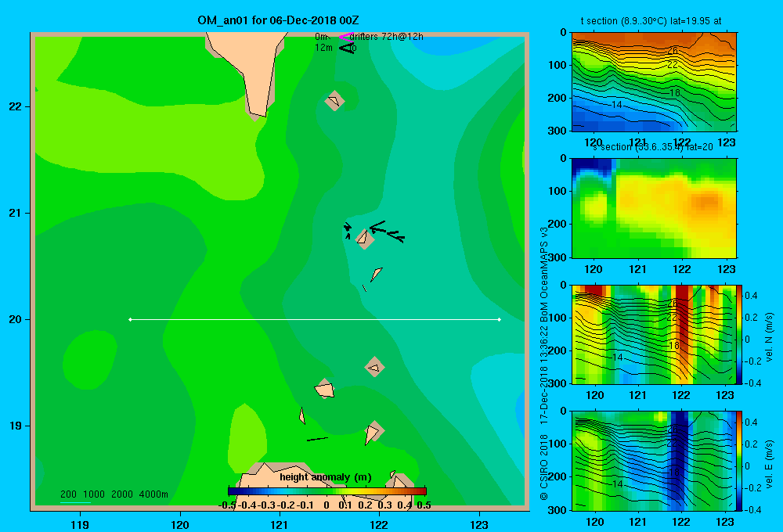Click the map title OM_an01 for 06-Dec-2018 00Z
This screenshot has width=783, height=532.
coord(278,20)
